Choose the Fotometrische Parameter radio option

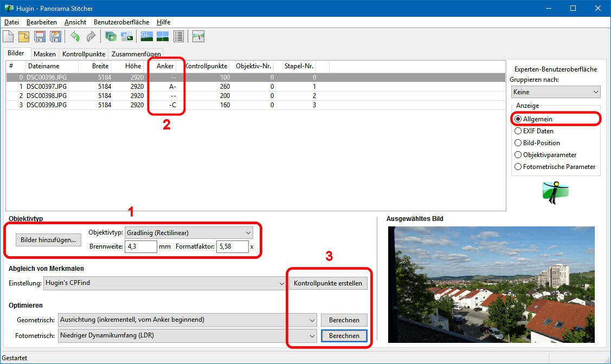[518, 167]
